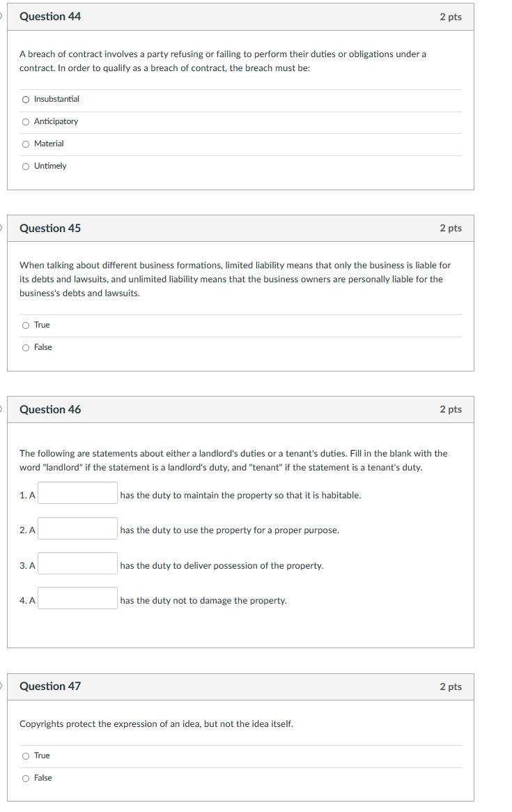Click the "2 pts" label on Question 44
This screenshot has height=812, width=512.
(x=451, y=16)
